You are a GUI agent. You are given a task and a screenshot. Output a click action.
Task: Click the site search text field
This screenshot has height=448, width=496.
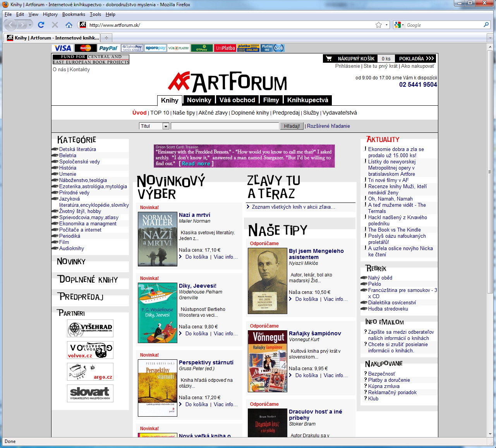click(225, 126)
